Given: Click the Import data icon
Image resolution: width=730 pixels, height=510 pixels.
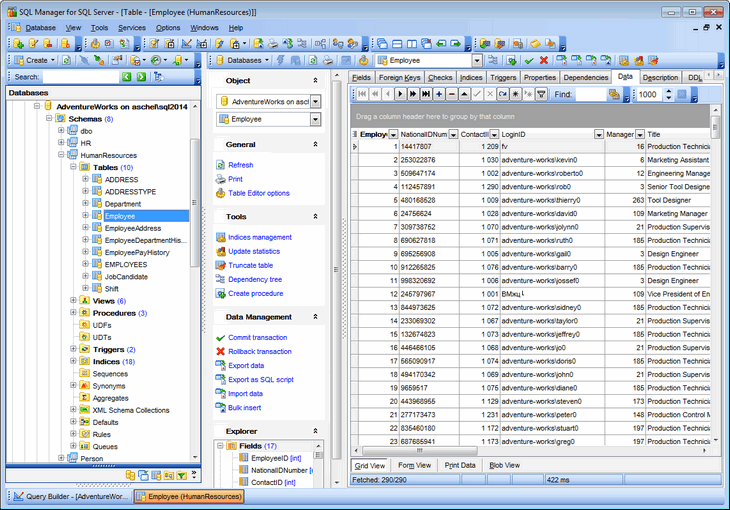Looking at the screenshot, I should pos(221,393).
